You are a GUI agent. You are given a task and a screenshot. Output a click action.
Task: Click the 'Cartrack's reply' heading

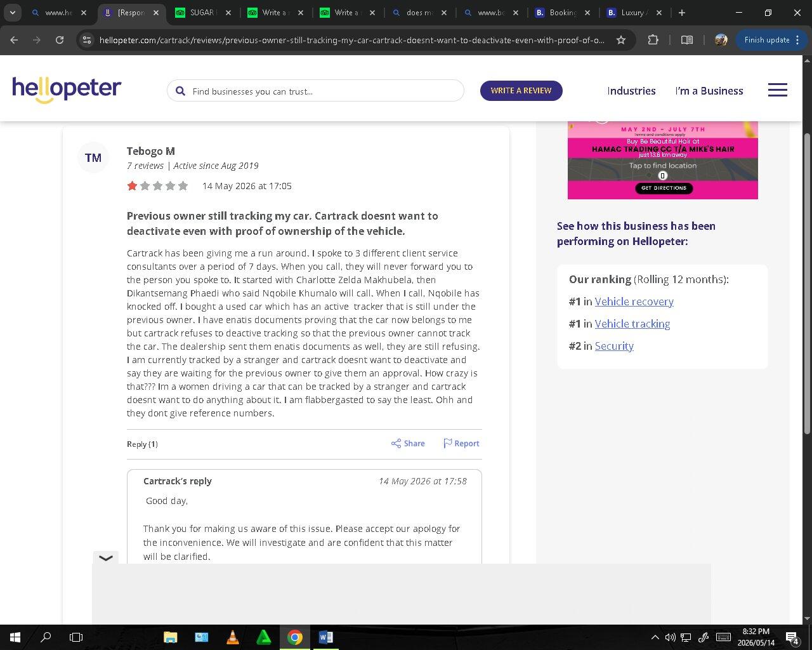click(178, 481)
